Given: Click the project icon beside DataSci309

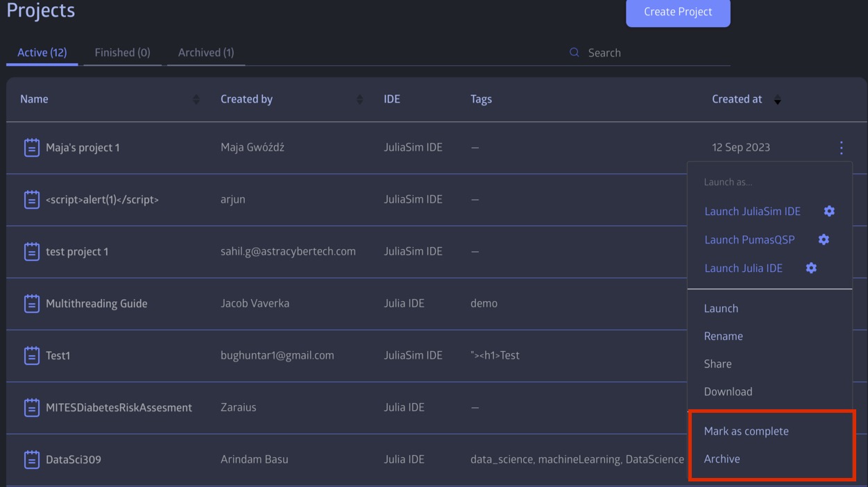Looking at the screenshot, I should 32,459.
